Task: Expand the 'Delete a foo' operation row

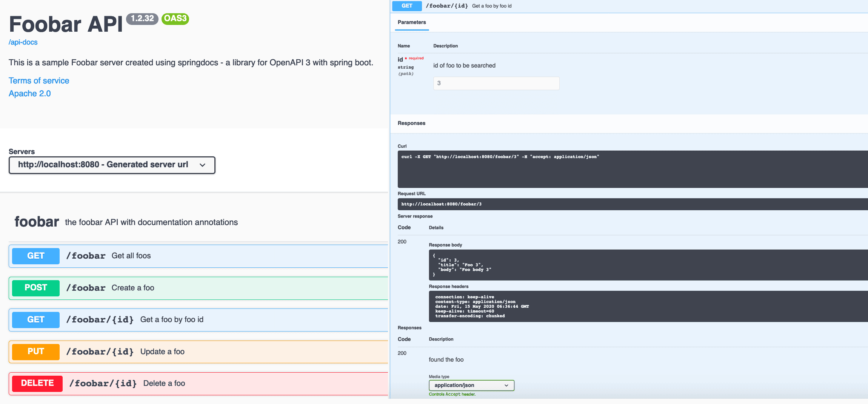Action: 164,383
